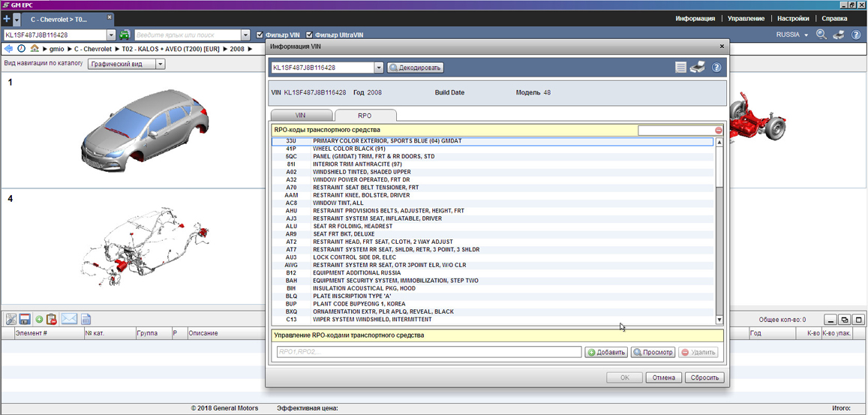Click the Декодировать button

(416, 68)
